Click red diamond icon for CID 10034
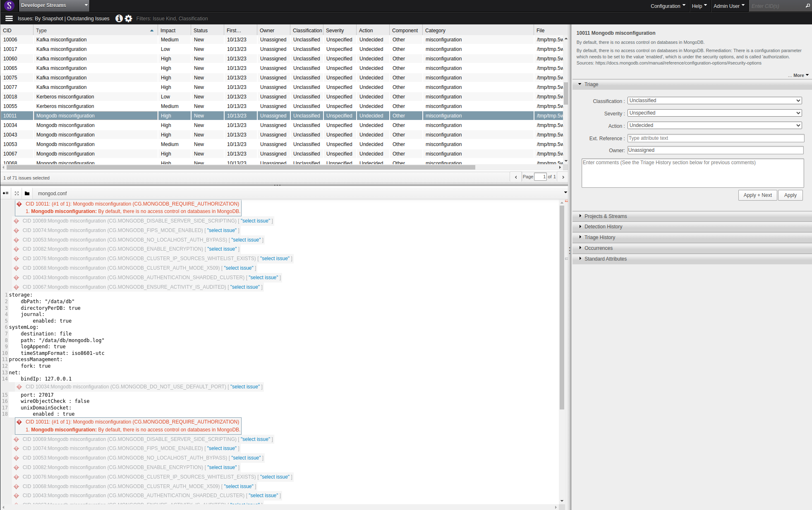 click(x=19, y=387)
